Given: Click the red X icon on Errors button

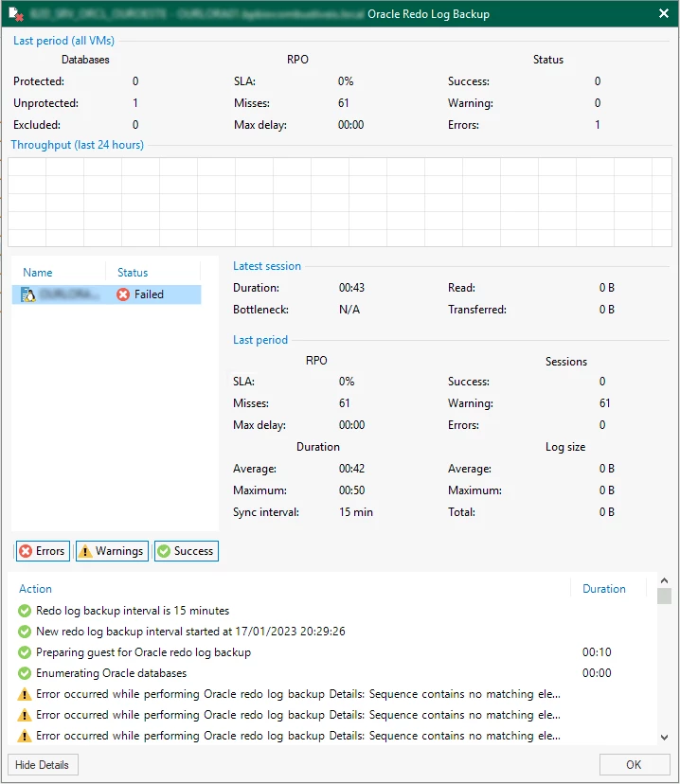Looking at the screenshot, I should pos(26,551).
